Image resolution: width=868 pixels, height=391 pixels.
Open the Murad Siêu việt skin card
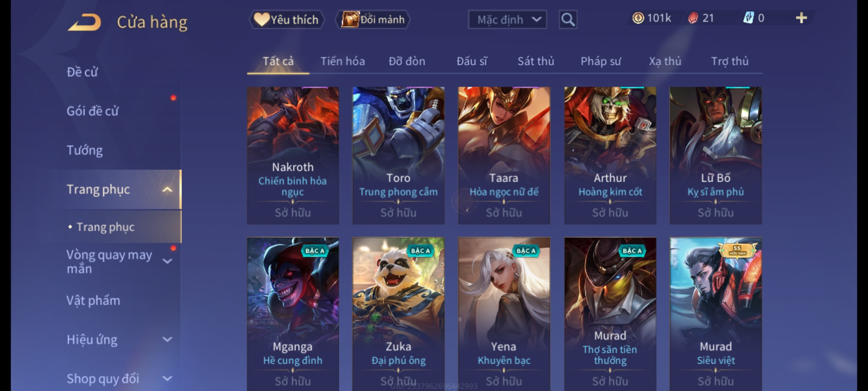[716, 314]
